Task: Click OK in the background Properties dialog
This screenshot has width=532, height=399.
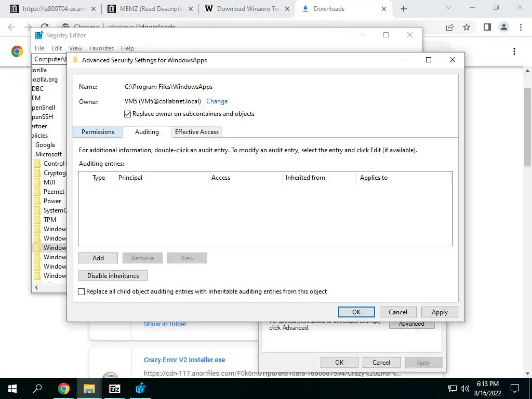Action: [339, 362]
